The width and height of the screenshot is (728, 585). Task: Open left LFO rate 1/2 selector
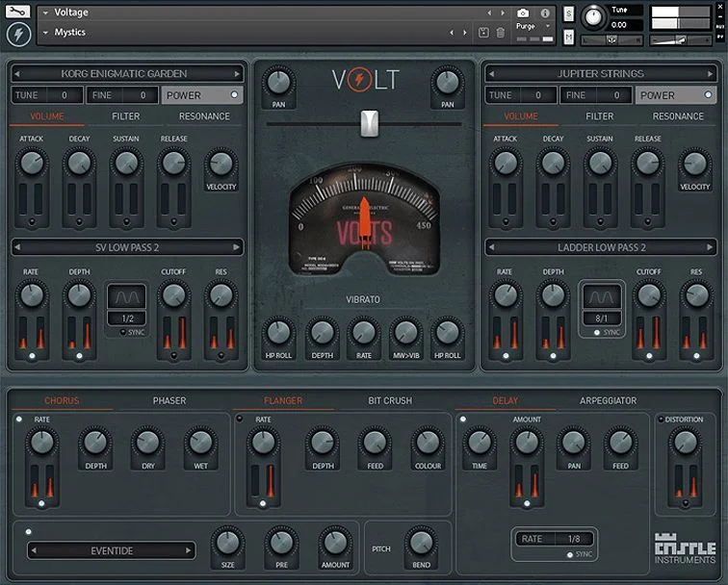(x=127, y=318)
